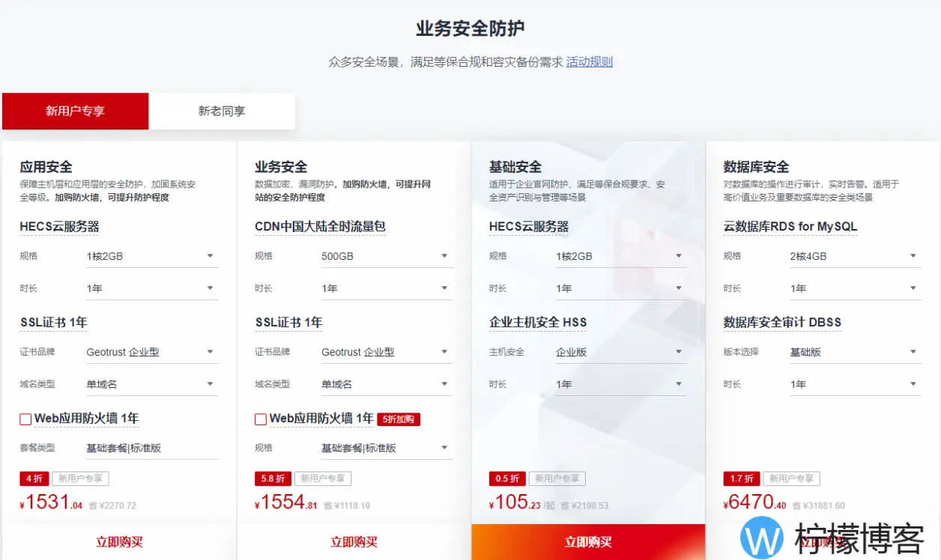Click 企业主机安全 HSS title
941x560 pixels.
tap(538, 323)
